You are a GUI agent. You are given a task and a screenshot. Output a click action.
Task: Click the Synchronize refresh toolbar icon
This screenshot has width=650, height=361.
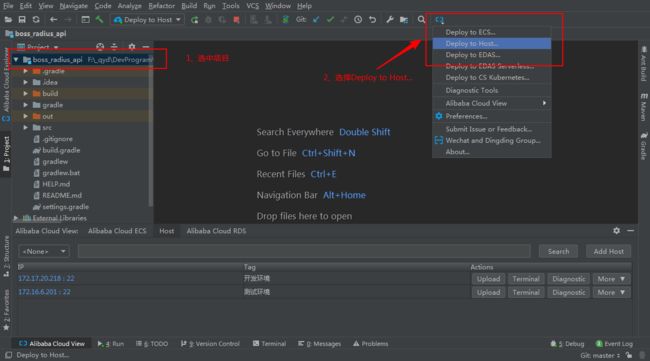click(36, 19)
